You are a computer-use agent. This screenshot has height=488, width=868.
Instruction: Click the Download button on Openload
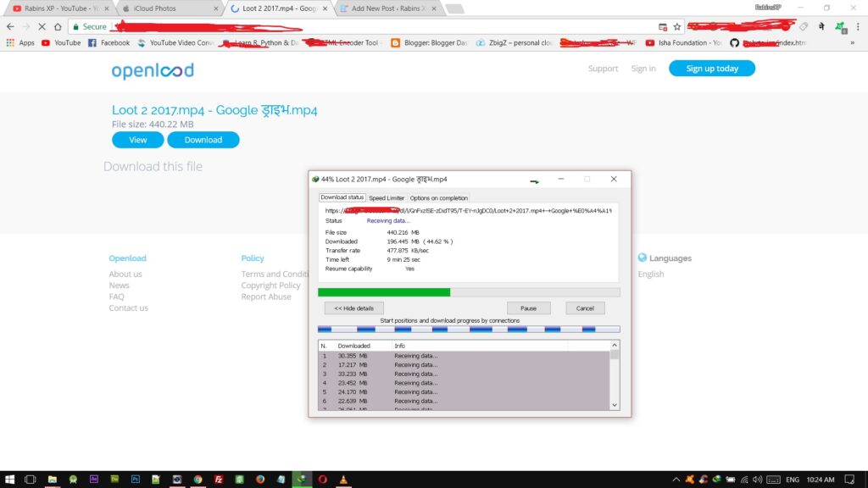tap(203, 140)
